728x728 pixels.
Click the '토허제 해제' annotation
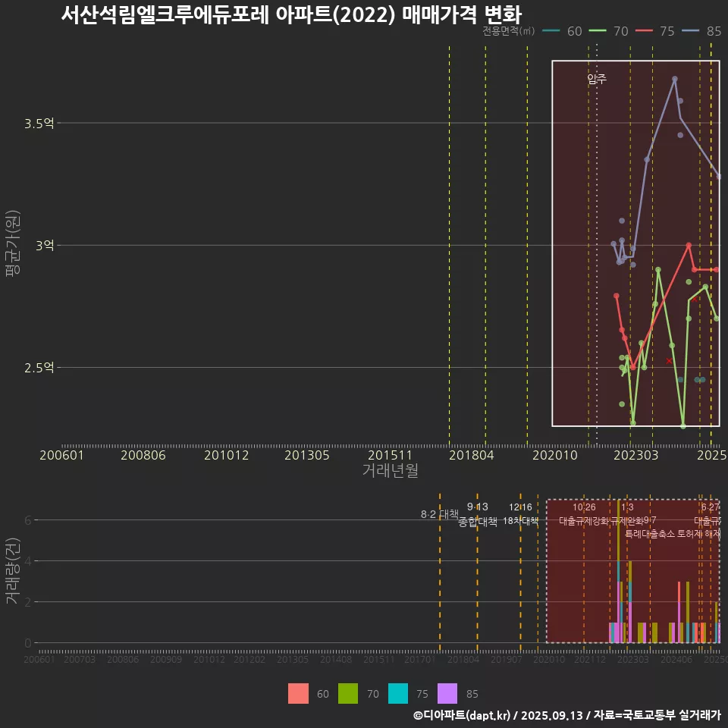coord(698,534)
